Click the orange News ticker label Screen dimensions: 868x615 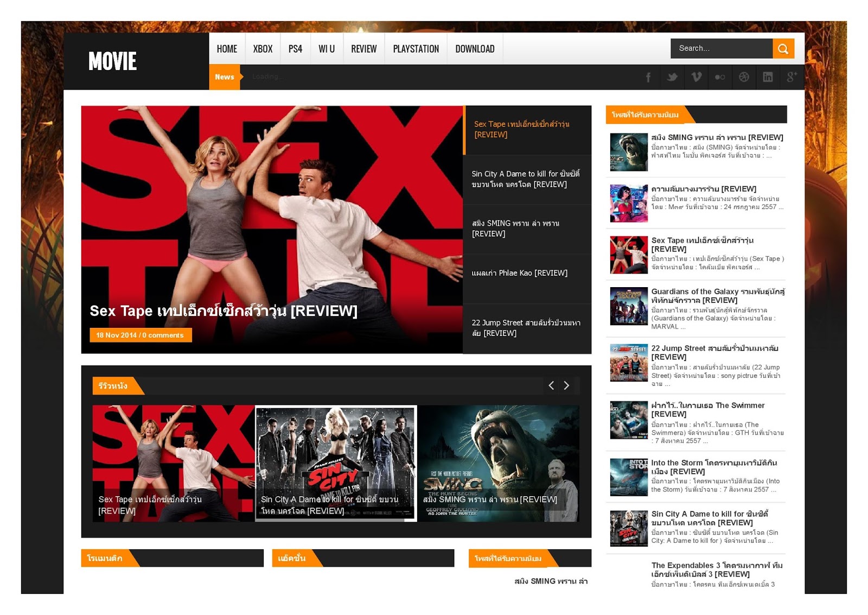[225, 77]
